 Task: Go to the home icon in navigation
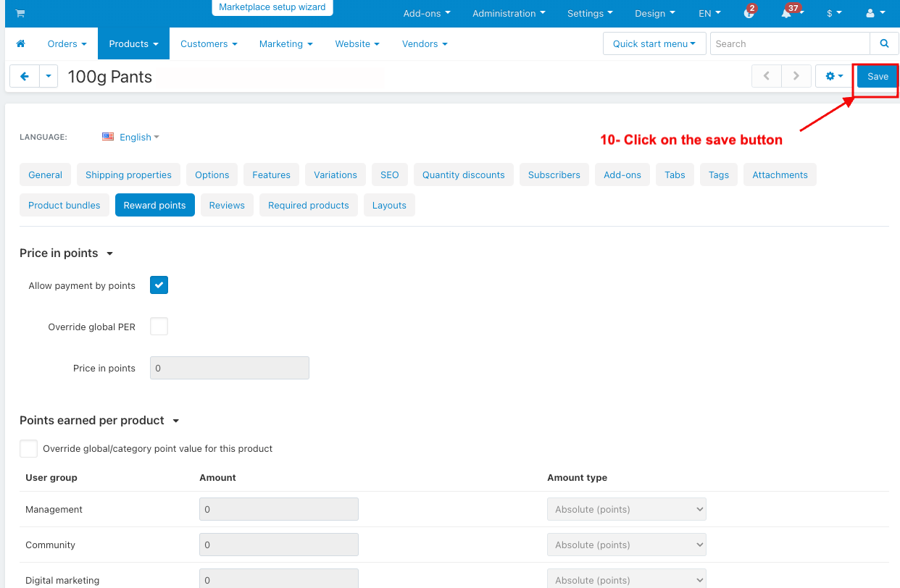click(x=20, y=43)
